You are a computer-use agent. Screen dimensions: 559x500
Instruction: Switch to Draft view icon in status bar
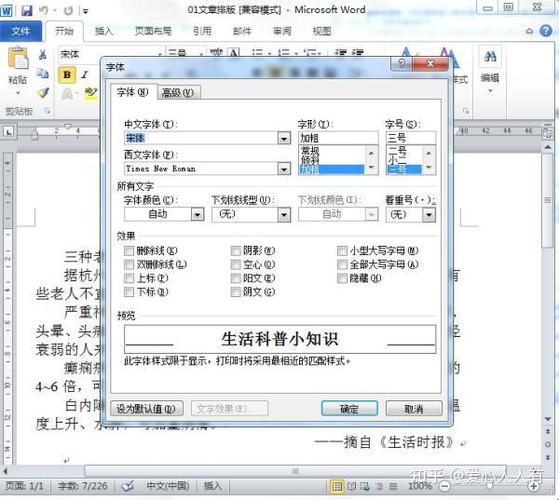click(x=393, y=486)
